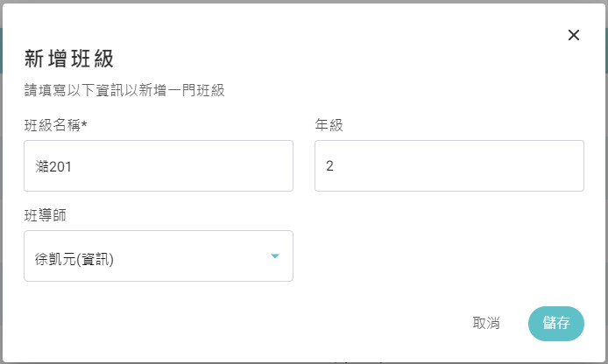
Task: Click the 年級 label
Action: pyautogui.click(x=329, y=125)
